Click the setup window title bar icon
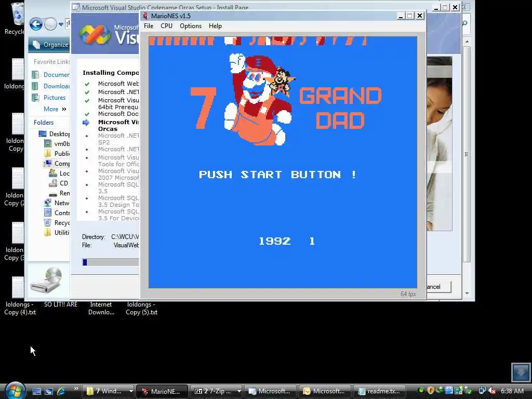The height and width of the screenshot is (399, 532). (76, 7)
